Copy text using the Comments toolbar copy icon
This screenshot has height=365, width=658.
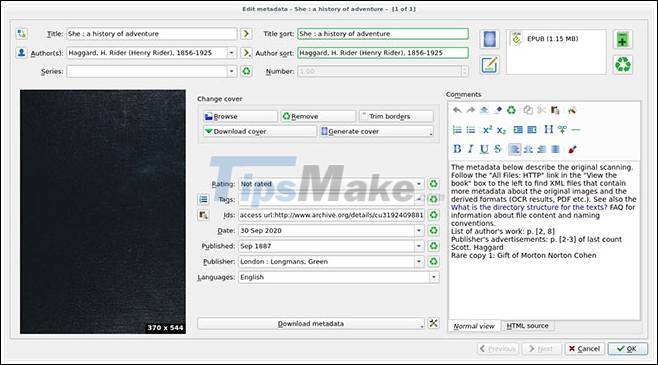(x=527, y=110)
